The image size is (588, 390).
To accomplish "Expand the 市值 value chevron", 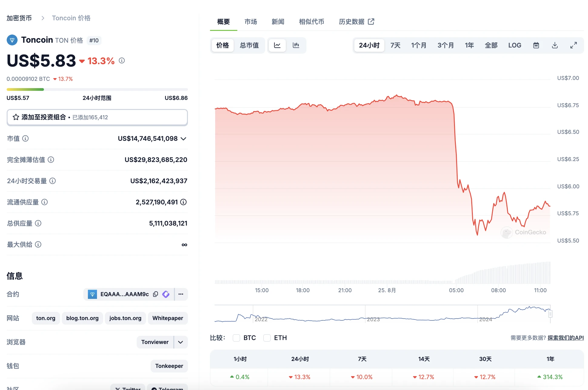I will (x=183, y=139).
